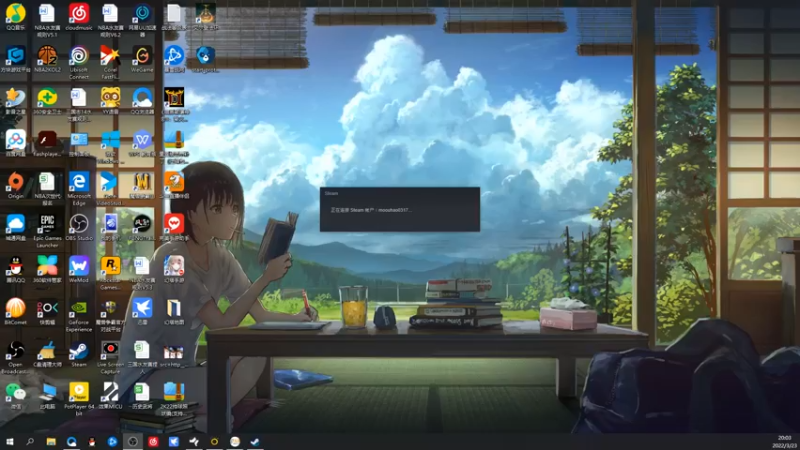Image resolution: width=800 pixels, height=450 pixels.
Task: Select the BitComet desktop icon
Action: 16,311
